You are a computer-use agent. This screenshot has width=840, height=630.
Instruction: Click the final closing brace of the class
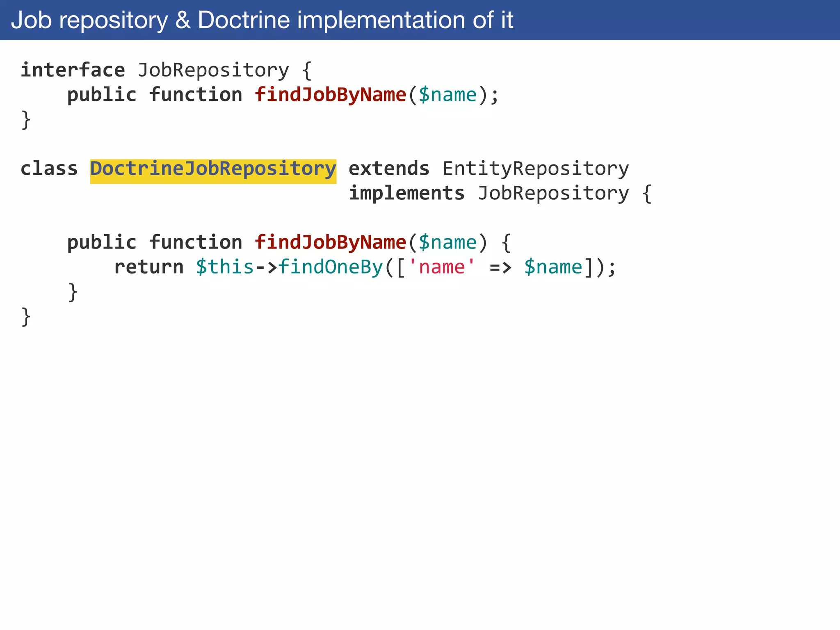(26, 317)
